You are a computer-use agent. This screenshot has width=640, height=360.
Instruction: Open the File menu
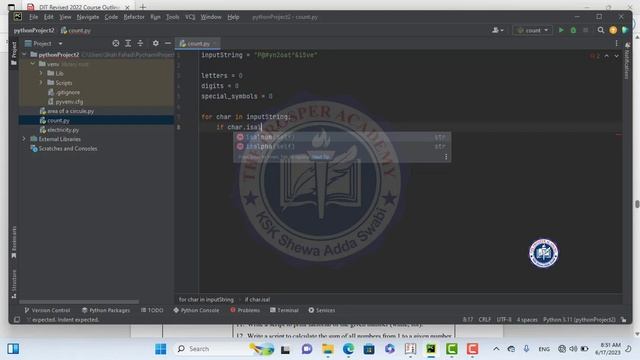33,17
